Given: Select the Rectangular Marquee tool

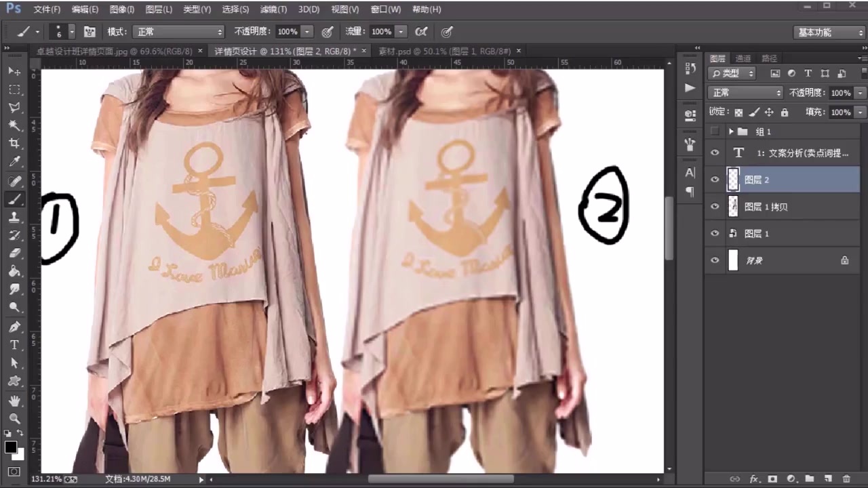Looking at the screenshot, I should (x=14, y=89).
